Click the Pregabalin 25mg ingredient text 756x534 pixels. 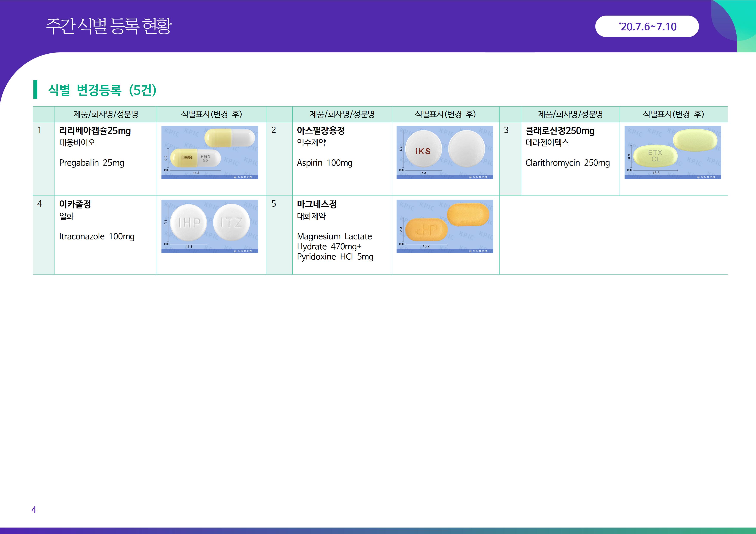point(92,163)
